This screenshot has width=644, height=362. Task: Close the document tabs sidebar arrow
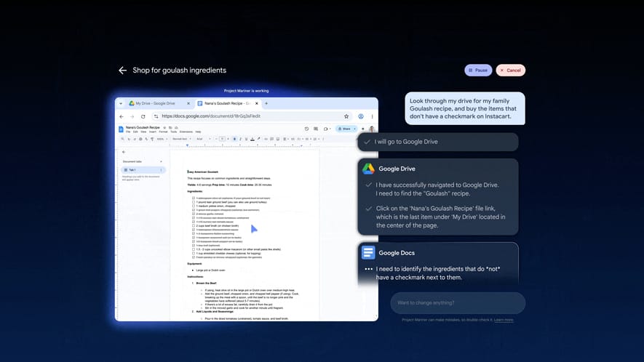[x=124, y=152]
